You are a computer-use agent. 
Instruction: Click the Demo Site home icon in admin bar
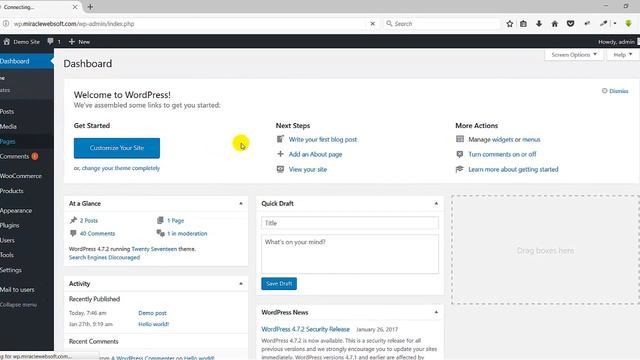coord(7,42)
